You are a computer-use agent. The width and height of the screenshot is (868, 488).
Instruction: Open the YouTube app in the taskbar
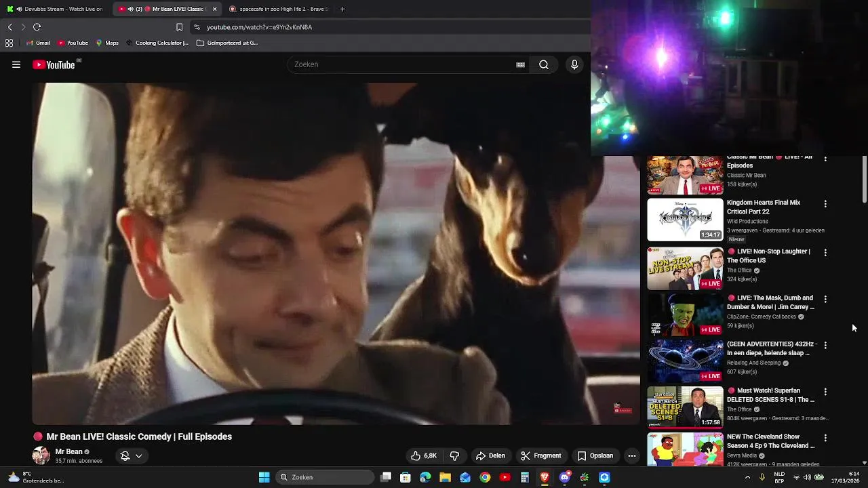505,477
